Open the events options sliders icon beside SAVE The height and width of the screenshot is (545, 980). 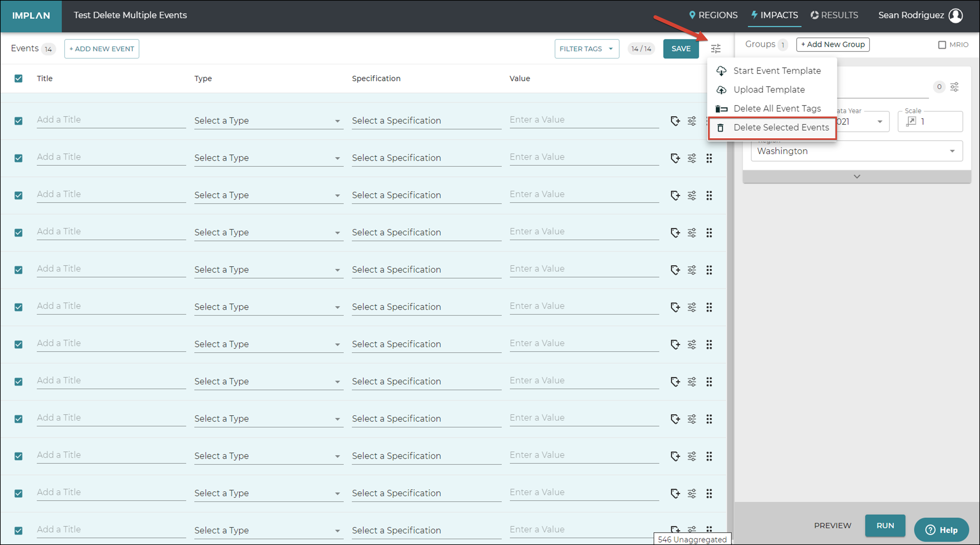(716, 49)
